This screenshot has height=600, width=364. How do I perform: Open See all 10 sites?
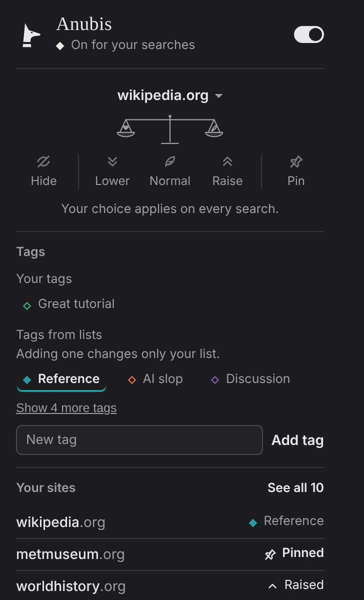tap(295, 488)
